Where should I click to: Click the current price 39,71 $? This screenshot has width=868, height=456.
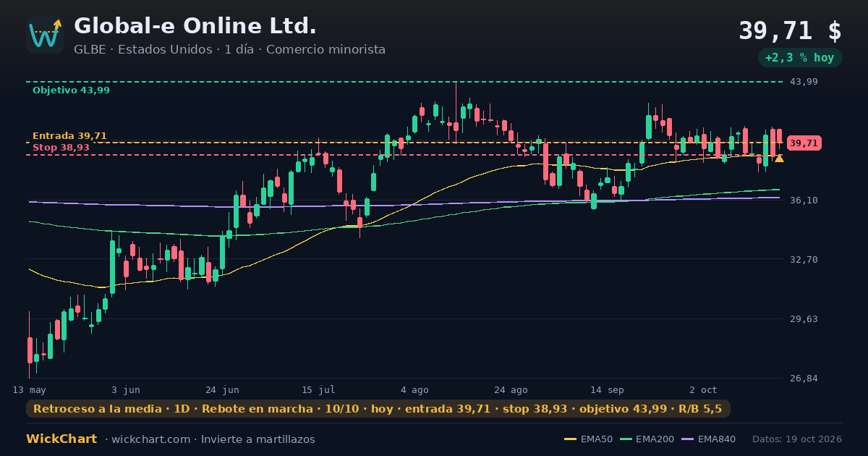click(790, 31)
